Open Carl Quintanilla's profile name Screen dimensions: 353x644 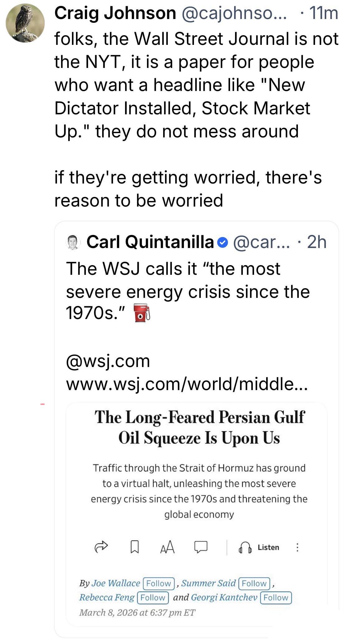pos(150,242)
